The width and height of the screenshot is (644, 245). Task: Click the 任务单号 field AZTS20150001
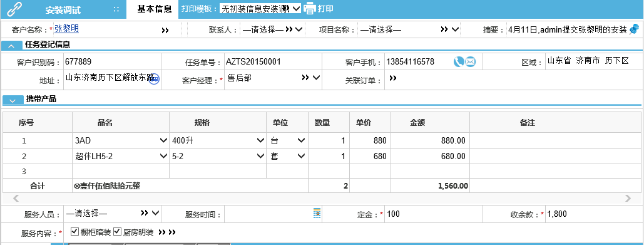pyautogui.click(x=273, y=62)
